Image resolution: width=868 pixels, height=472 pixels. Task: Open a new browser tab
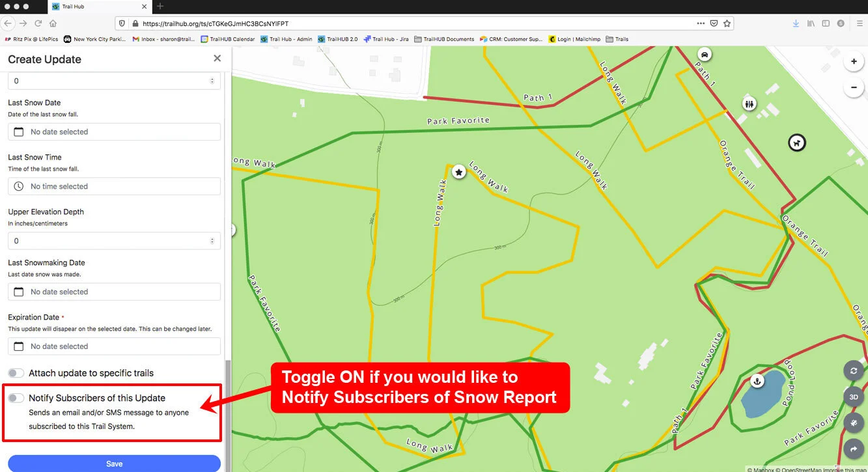[160, 7]
